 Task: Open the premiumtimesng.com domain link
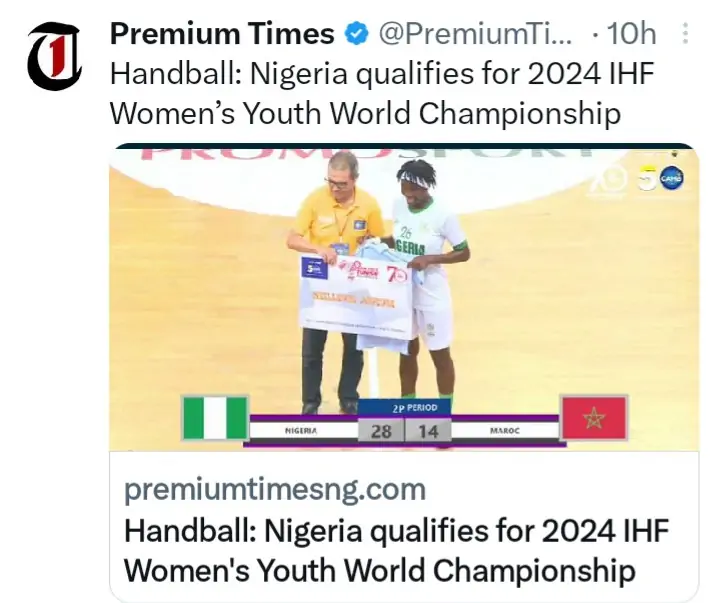275,490
